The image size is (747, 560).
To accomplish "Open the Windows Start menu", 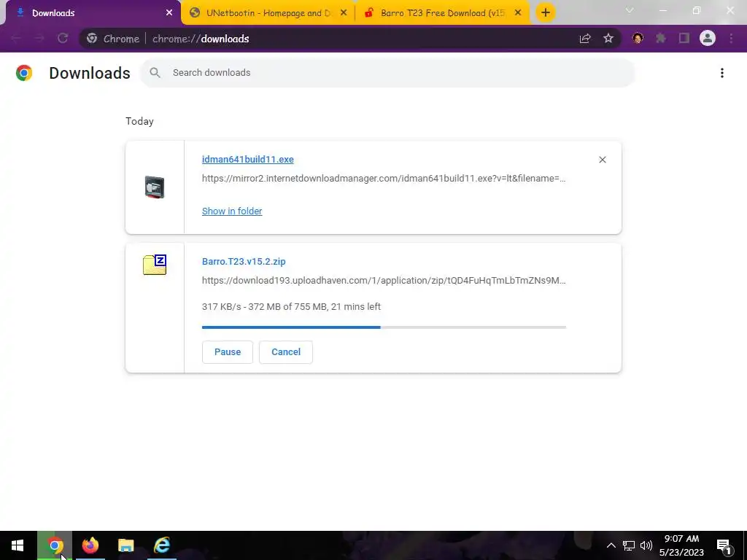I will pyautogui.click(x=18, y=545).
